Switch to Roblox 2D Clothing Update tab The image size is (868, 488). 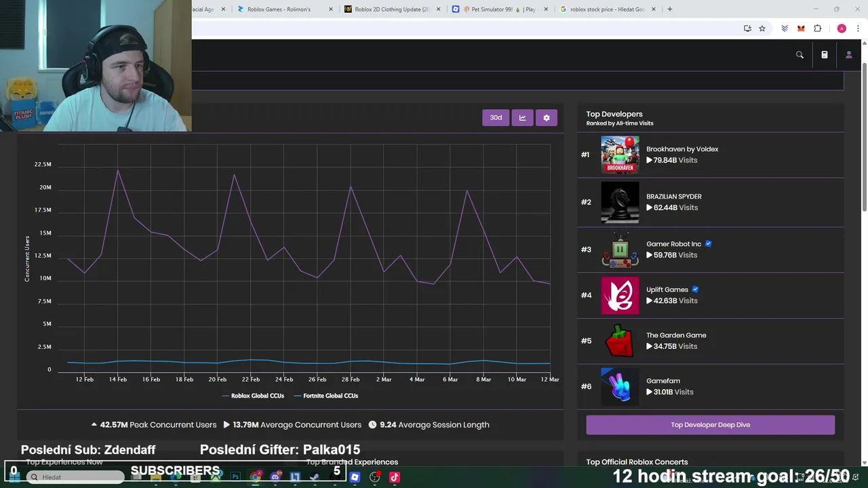(x=393, y=9)
